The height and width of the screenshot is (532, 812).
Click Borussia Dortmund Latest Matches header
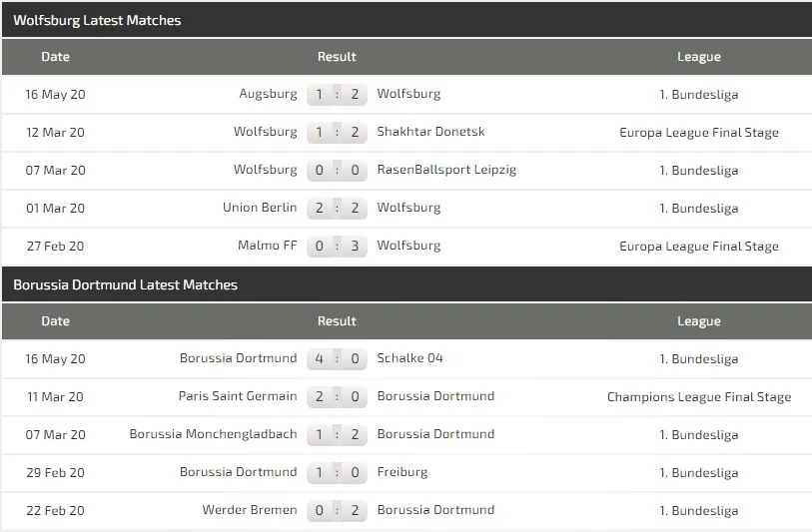coord(126,284)
